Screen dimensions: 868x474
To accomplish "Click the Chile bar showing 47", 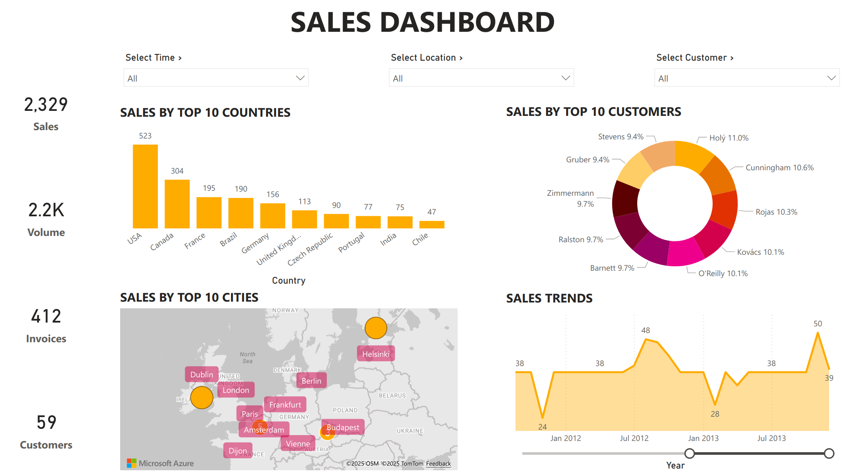I will (x=432, y=225).
